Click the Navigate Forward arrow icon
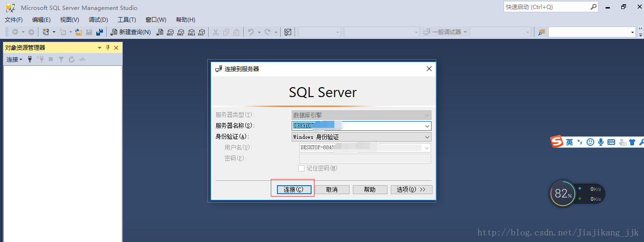This screenshot has height=242, width=644. click(31, 32)
